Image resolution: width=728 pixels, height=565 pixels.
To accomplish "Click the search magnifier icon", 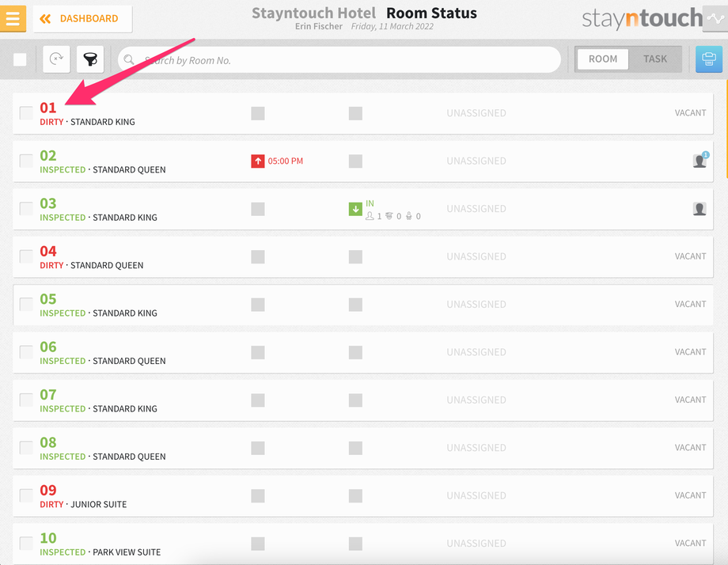I will (x=129, y=59).
